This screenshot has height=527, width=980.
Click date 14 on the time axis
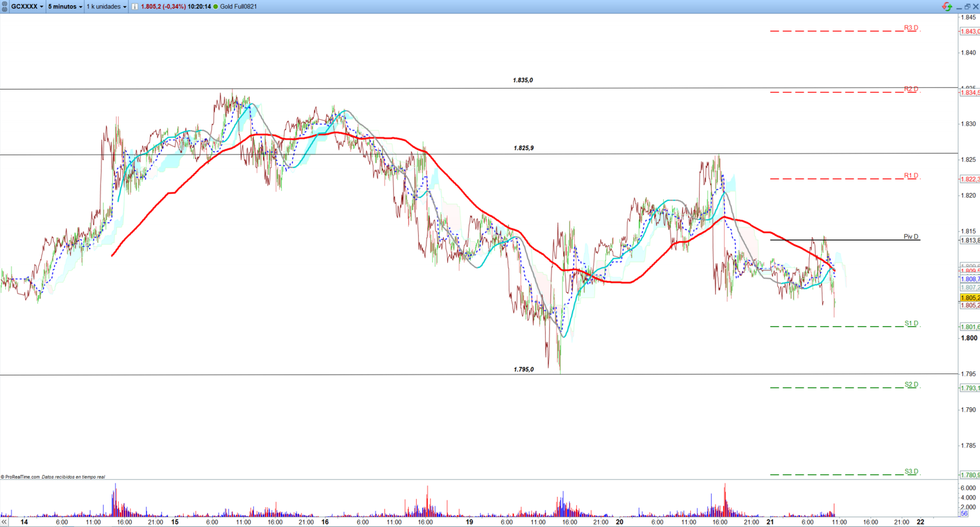(24, 522)
